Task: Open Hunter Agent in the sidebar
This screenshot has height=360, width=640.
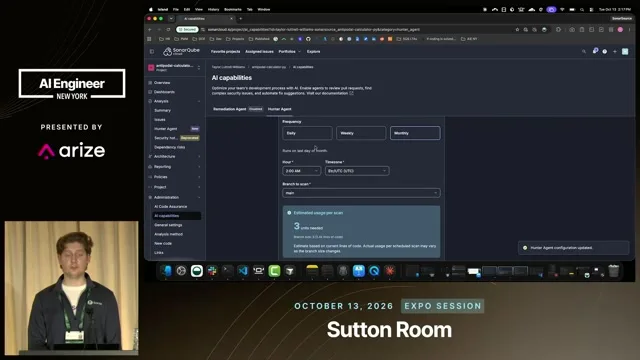Action: (166, 129)
